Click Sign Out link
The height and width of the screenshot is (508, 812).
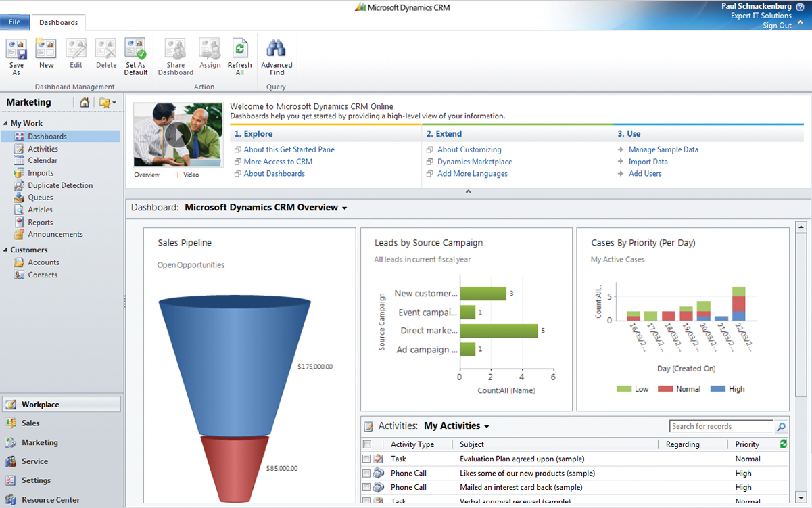[777, 26]
